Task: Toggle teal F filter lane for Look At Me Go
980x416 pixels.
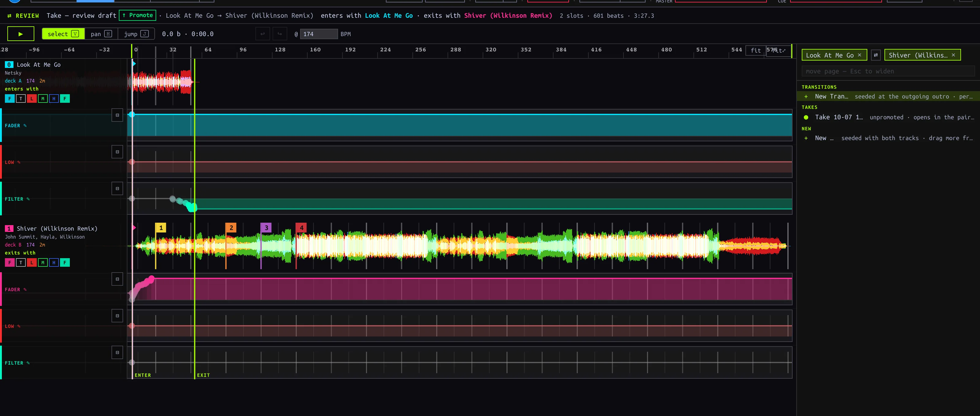Action: (65, 99)
